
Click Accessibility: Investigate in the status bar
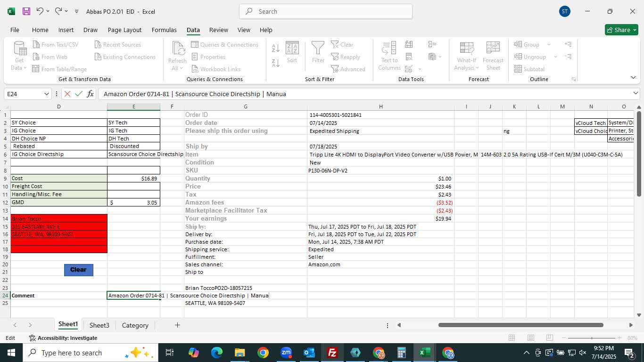(63, 338)
